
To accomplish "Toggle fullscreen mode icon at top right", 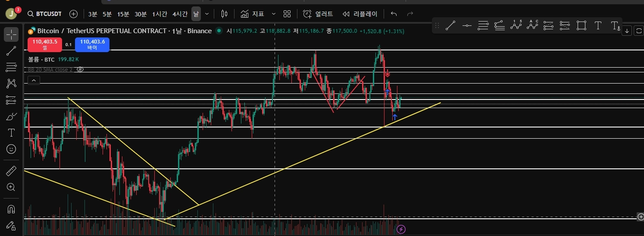I will pyautogui.click(x=638, y=31).
